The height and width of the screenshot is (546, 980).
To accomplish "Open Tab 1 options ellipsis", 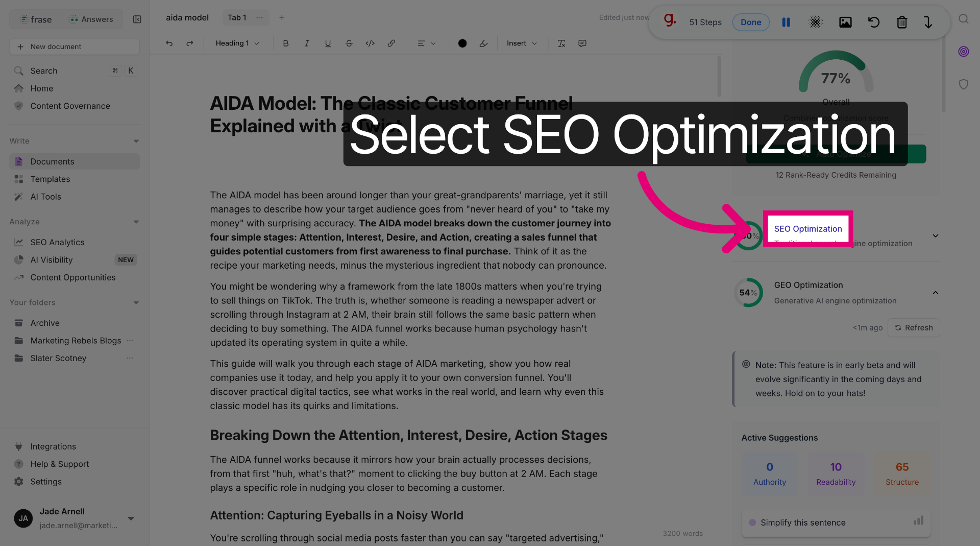I will point(260,17).
